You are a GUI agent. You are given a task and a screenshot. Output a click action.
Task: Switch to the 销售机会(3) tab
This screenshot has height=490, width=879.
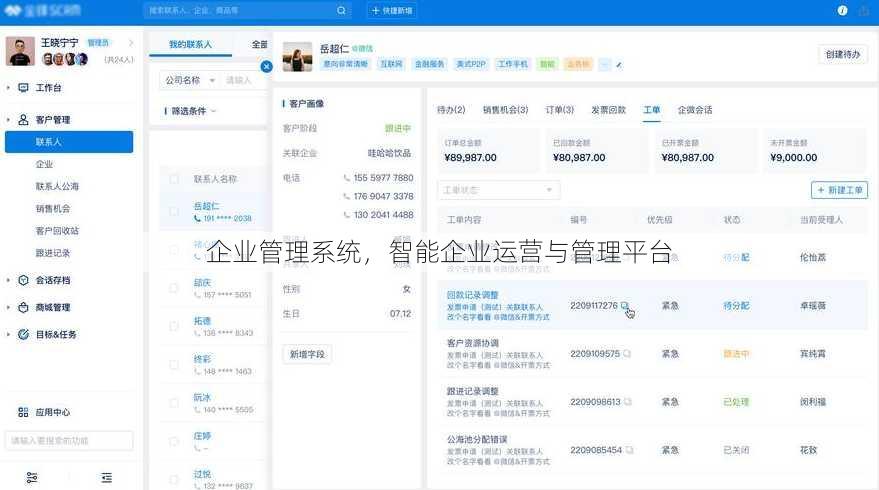click(x=506, y=110)
